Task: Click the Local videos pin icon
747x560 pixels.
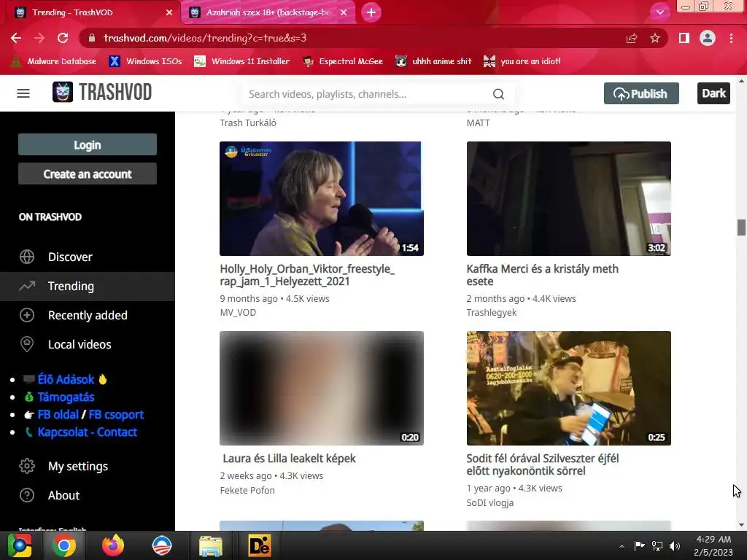Action: [27, 344]
